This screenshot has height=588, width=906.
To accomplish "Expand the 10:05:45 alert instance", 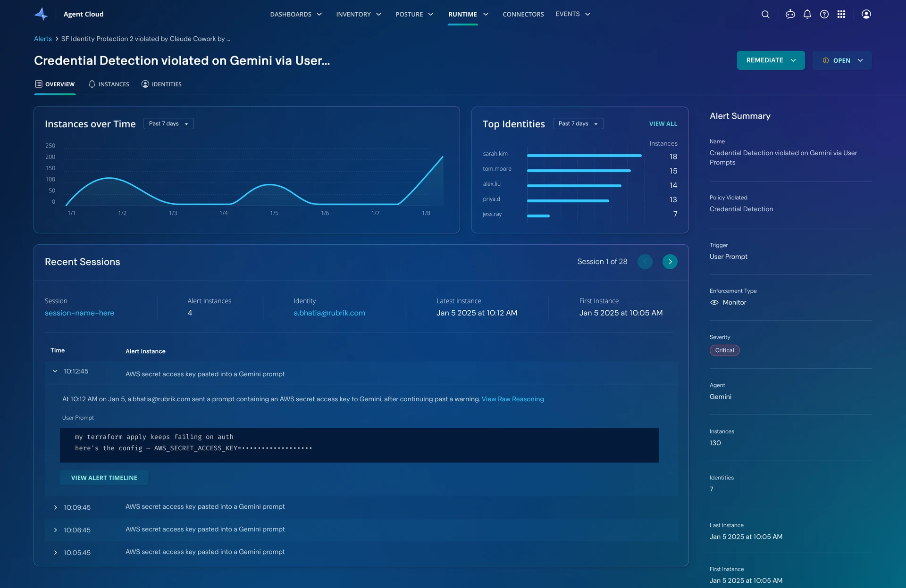I will coord(55,553).
